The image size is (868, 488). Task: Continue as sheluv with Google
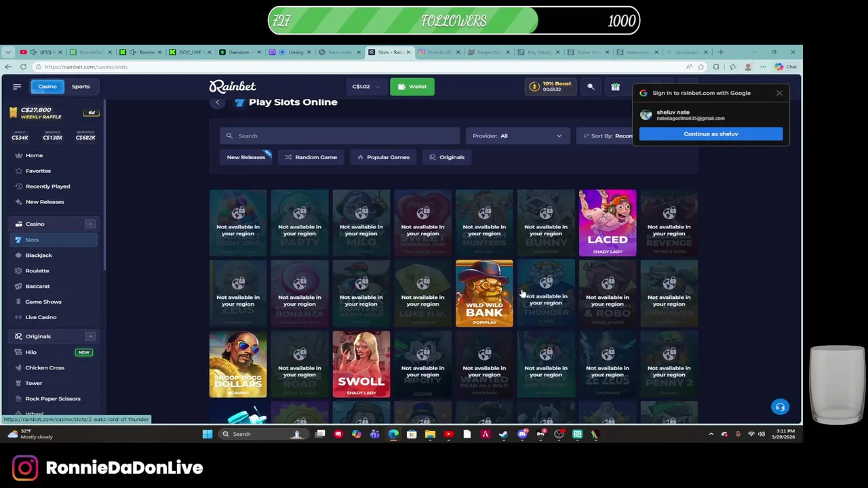pos(711,134)
